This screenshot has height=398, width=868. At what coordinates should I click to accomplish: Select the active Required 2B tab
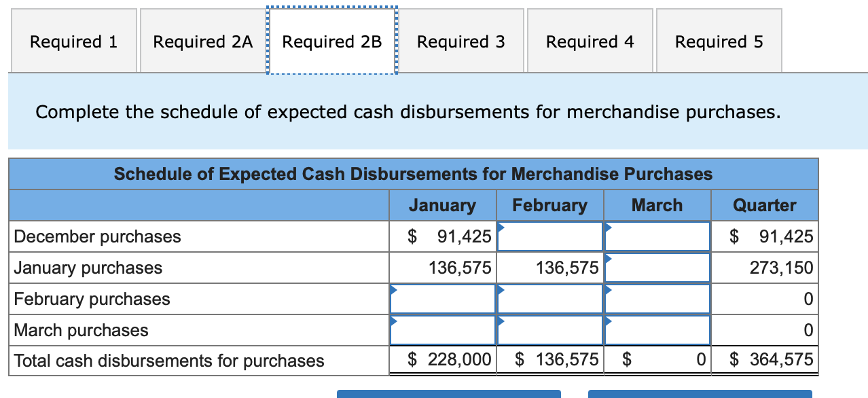332,41
